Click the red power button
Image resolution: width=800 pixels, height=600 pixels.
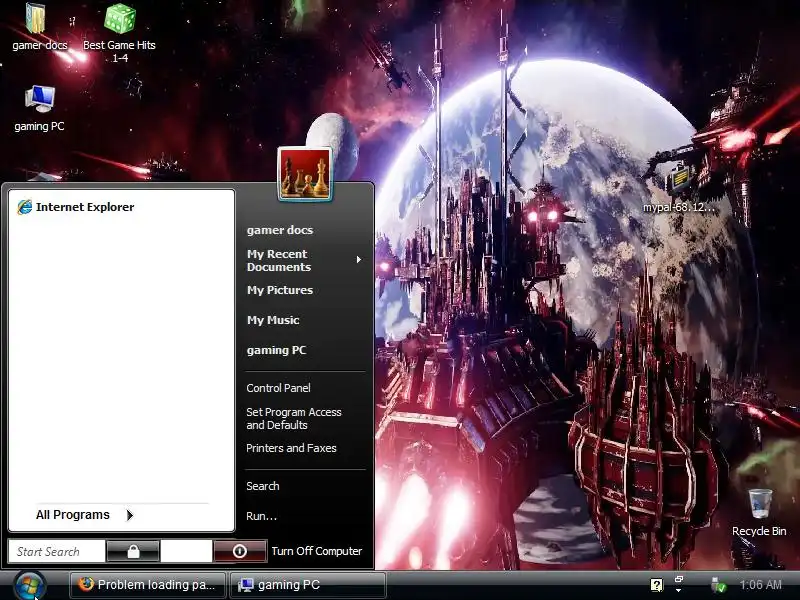pos(240,552)
